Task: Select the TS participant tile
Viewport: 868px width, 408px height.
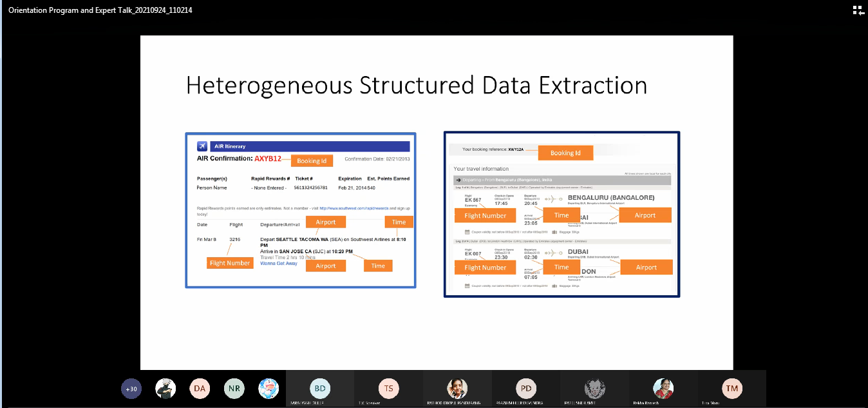Action: pos(388,389)
